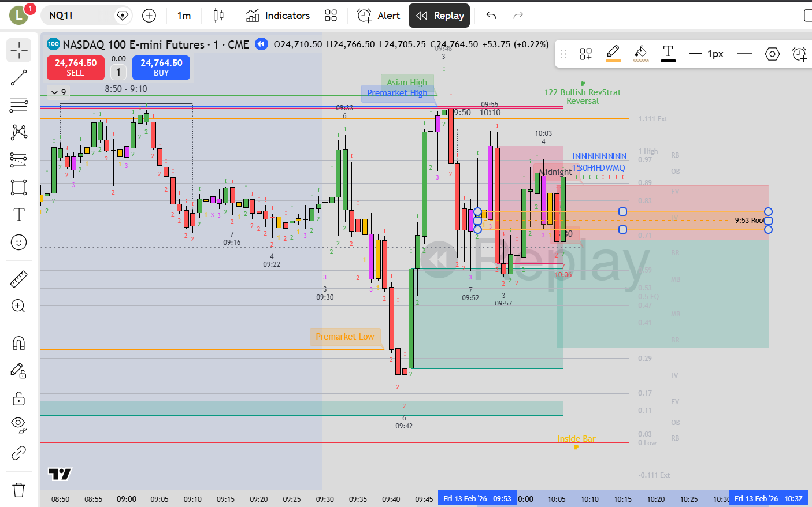This screenshot has height=507, width=812.
Task: Toggle lock all drawing tools
Action: (x=18, y=398)
